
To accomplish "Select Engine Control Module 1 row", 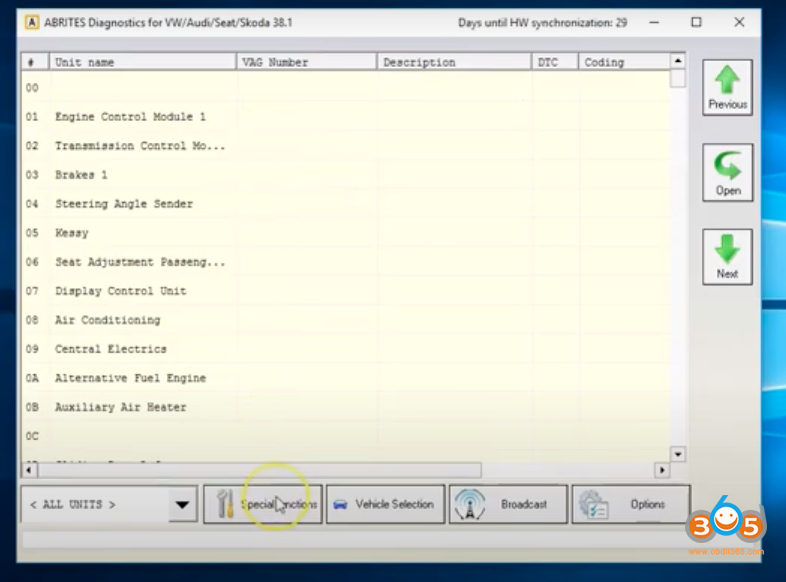I will coord(346,117).
